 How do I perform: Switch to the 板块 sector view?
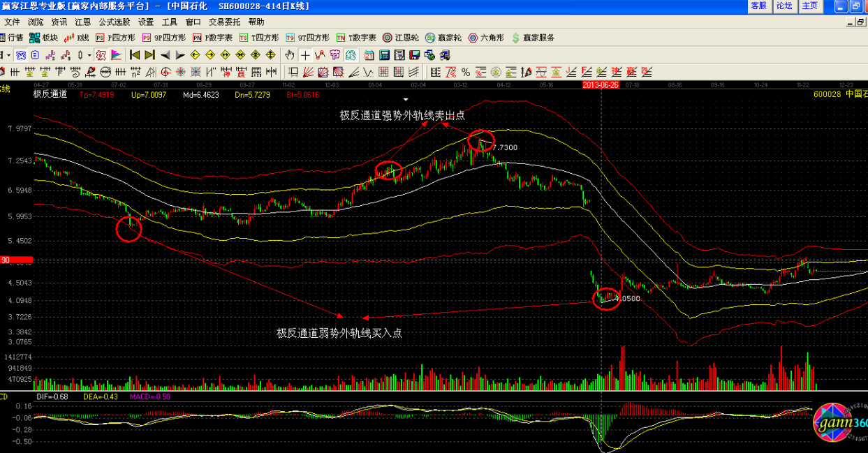point(43,38)
